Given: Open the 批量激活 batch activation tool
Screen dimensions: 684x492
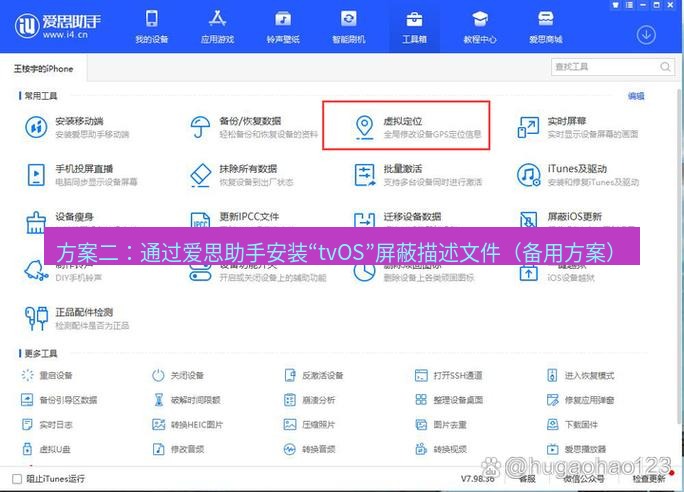Looking at the screenshot, I should click(418, 174).
